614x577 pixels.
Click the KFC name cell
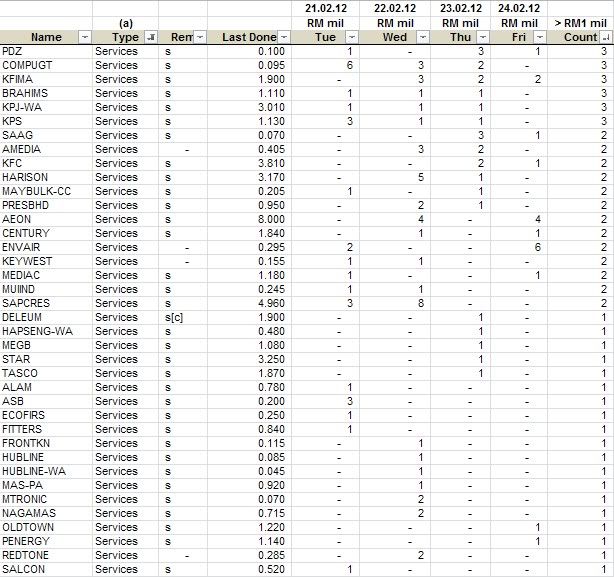pyautogui.click(x=46, y=163)
